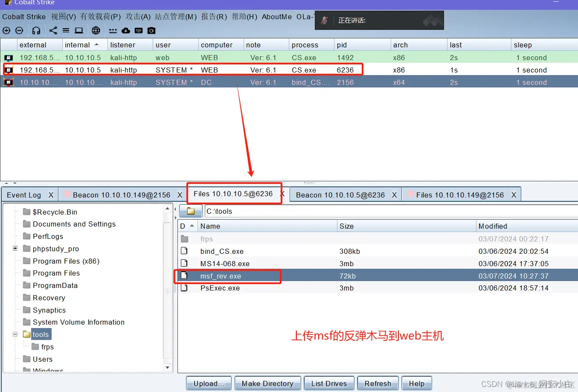This screenshot has width=578, height=392.
Task: Select the msf_rev.exe file name
Action: point(221,276)
